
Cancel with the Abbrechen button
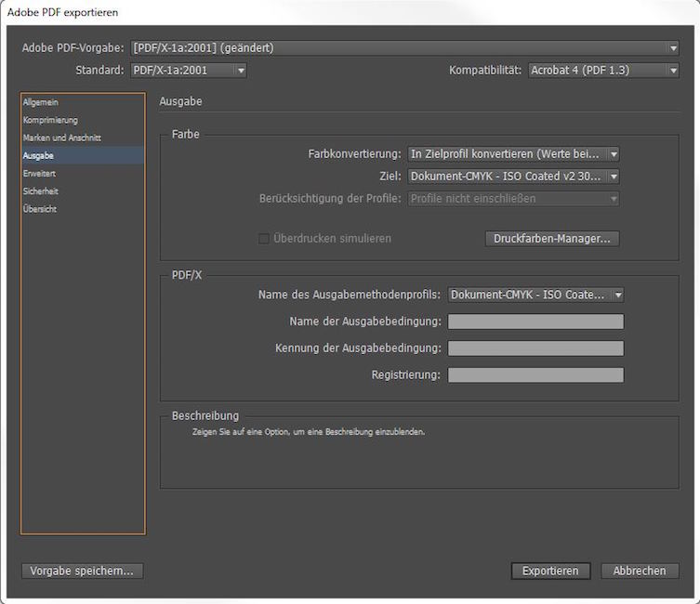640,571
